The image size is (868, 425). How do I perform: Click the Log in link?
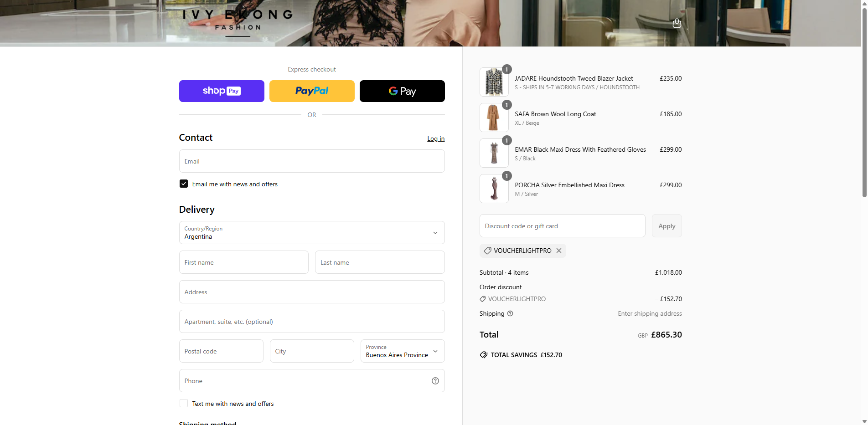(436, 138)
